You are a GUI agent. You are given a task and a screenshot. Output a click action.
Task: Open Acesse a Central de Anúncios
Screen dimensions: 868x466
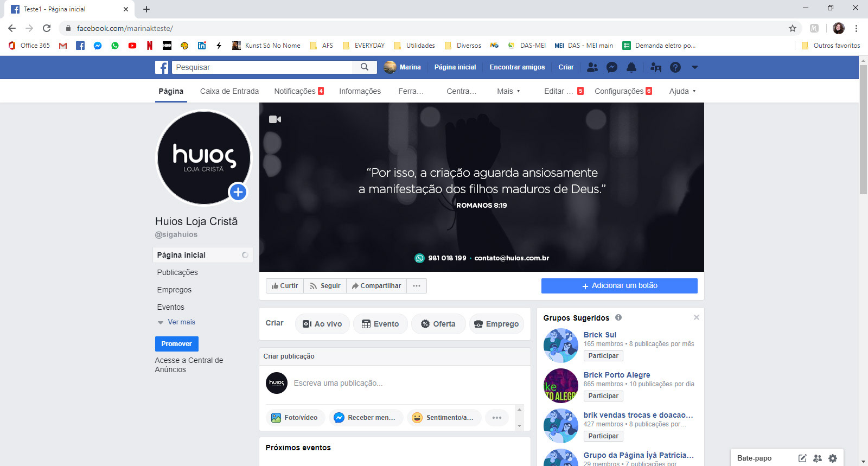coord(189,365)
